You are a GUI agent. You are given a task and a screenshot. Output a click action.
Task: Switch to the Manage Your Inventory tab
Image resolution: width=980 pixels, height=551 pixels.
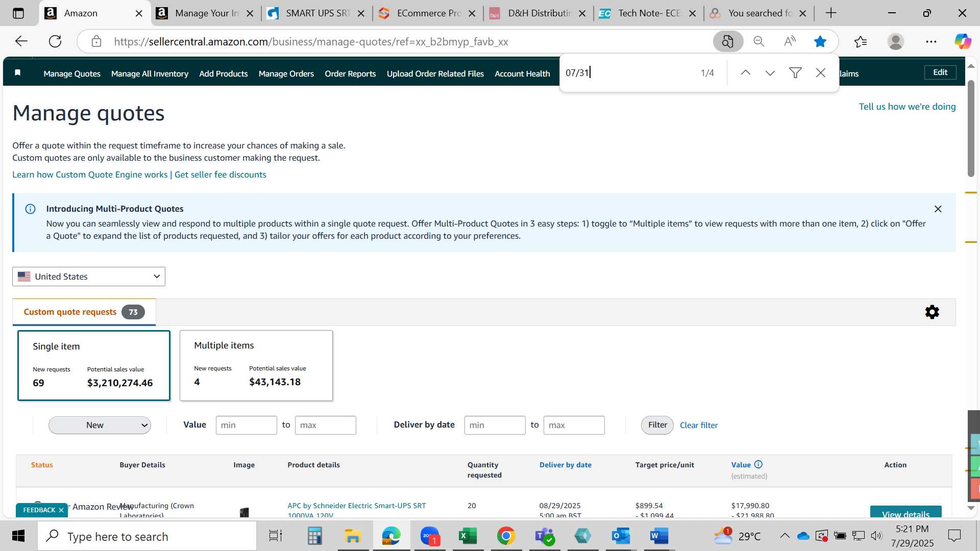(x=207, y=13)
